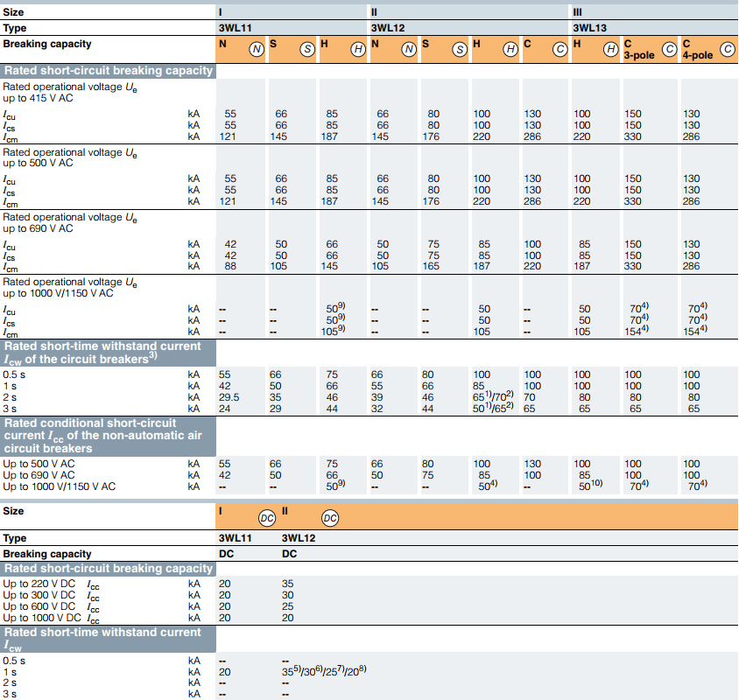Click the top 'Rated short-circuit breaking capacity' header
This screenshot has width=739, height=700.
click(108, 70)
